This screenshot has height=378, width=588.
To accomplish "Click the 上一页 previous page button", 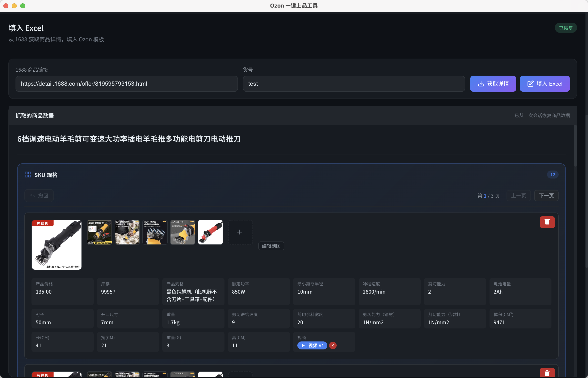I will pos(518,196).
